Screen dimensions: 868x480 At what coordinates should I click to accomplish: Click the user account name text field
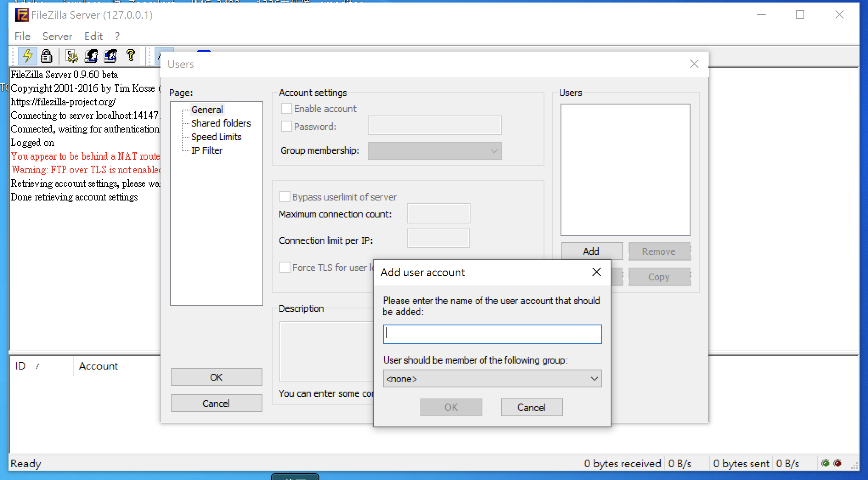coord(492,334)
